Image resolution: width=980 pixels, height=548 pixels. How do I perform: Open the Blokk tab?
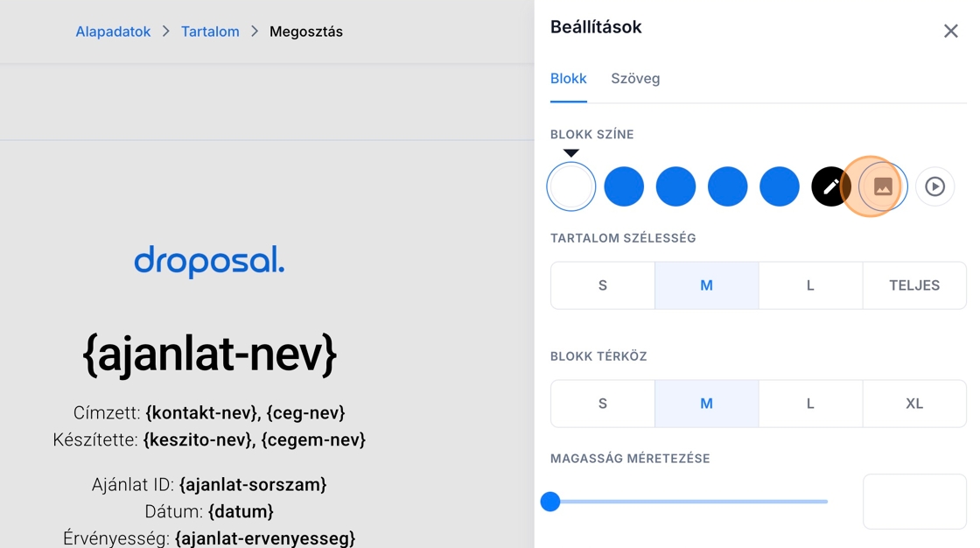(569, 79)
